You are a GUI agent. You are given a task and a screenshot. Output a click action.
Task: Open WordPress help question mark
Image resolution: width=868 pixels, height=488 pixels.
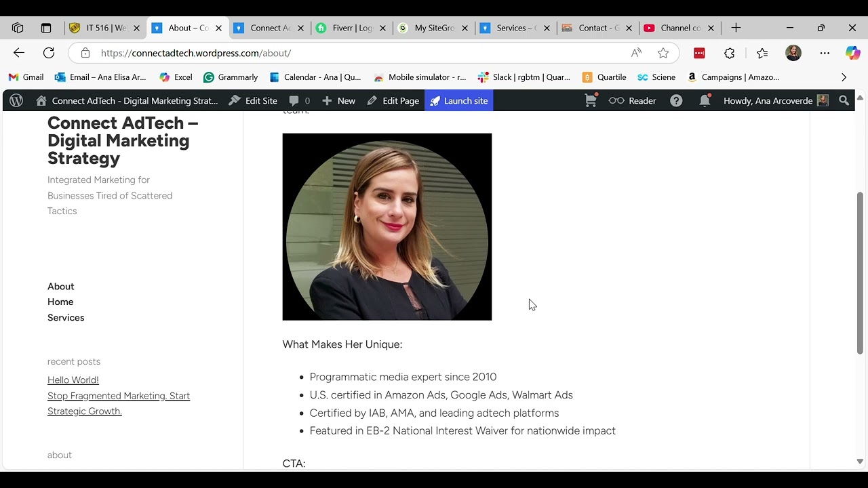(676, 100)
